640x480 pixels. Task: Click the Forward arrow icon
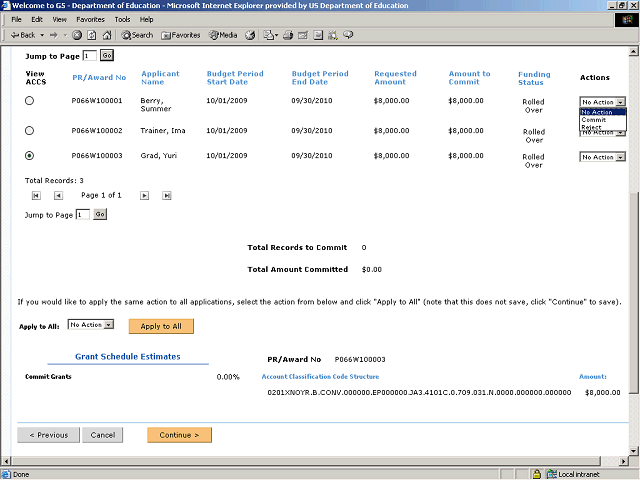point(53,35)
